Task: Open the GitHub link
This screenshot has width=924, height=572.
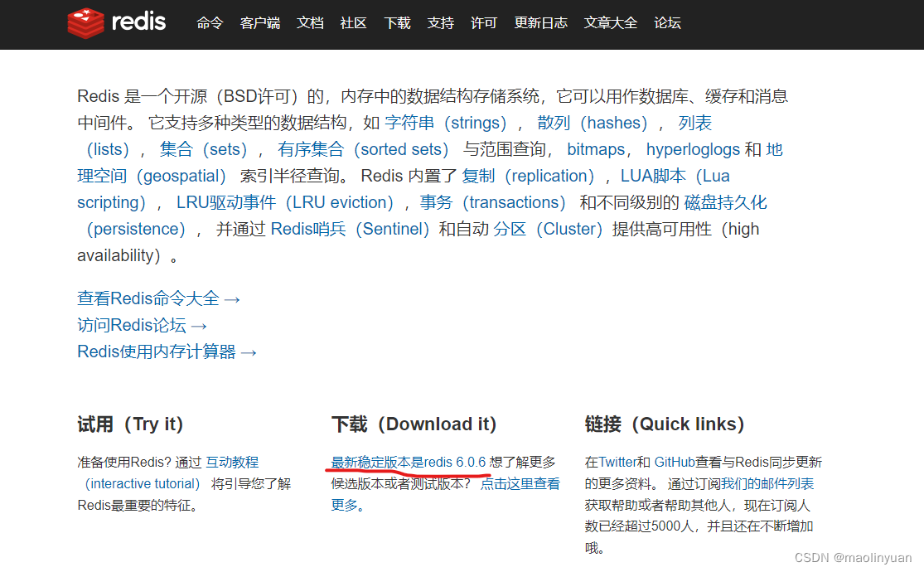Action: [x=675, y=462]
